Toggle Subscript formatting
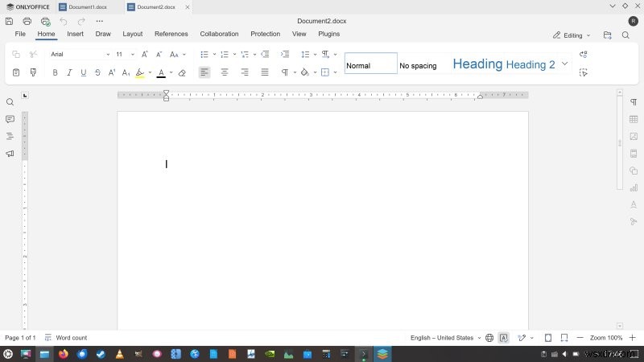This screenshot has height=362, width=644. coord(126,72)
